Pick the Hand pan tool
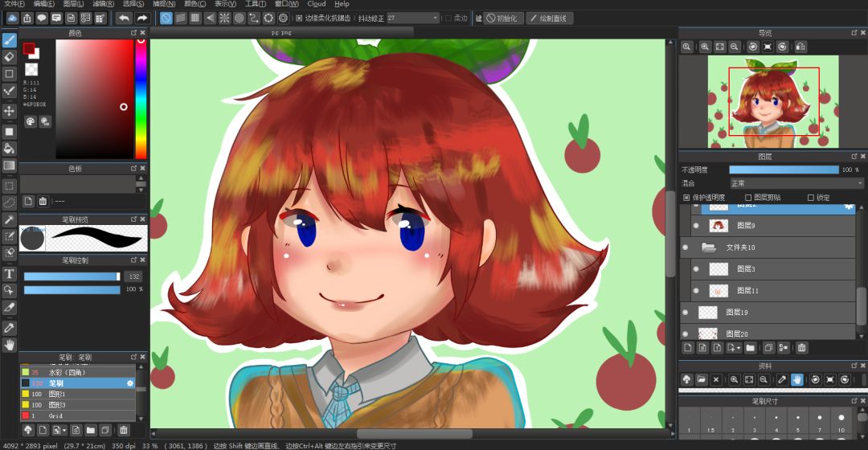The image size is (868, 450). (10, 345)
